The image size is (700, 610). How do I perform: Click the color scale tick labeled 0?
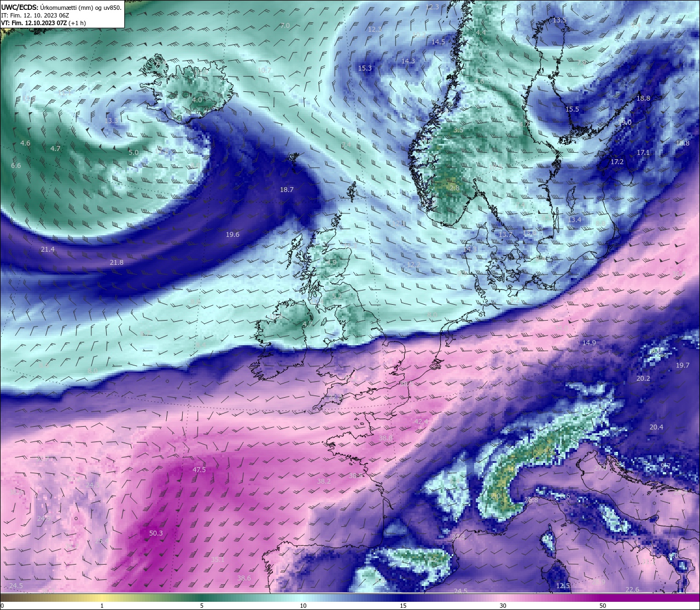pyautogui.click(x=2, y=606)
